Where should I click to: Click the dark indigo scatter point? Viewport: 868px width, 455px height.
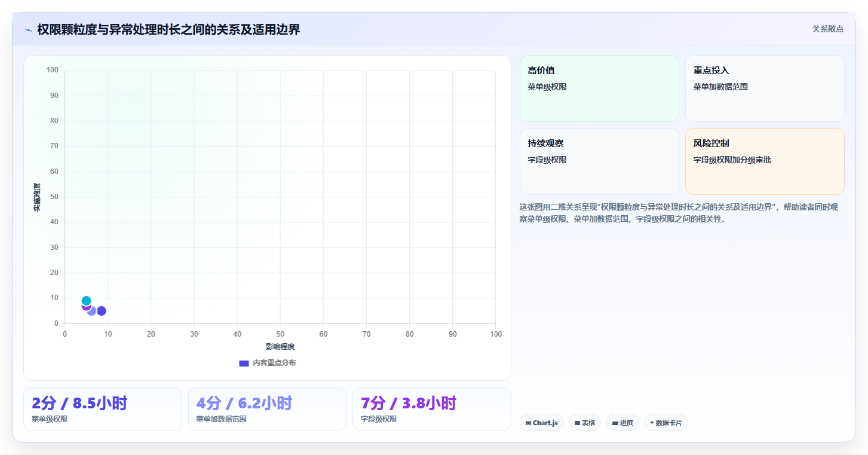[102, 311]
